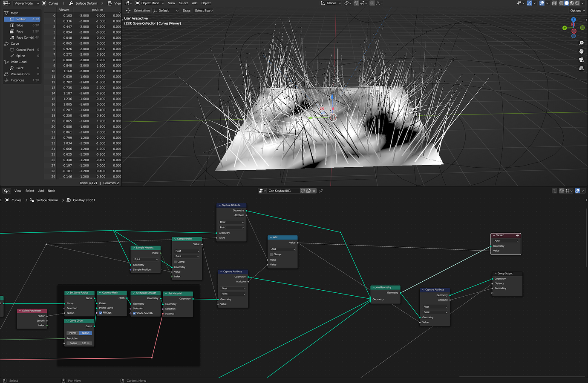
Task: Toggle the Fill Caps checkbox
Action: 101,313
